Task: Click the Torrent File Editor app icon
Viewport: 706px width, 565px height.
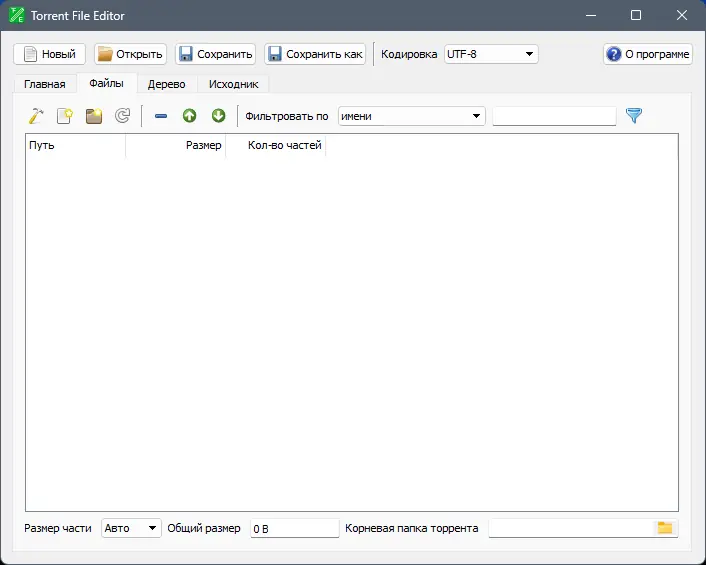Action: tap(16, 15)
